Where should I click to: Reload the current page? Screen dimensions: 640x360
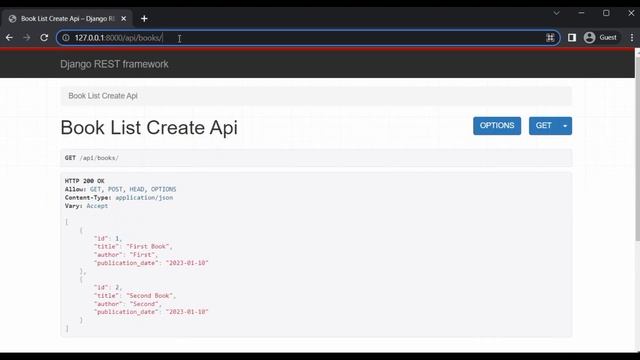[x=44, y=38]
